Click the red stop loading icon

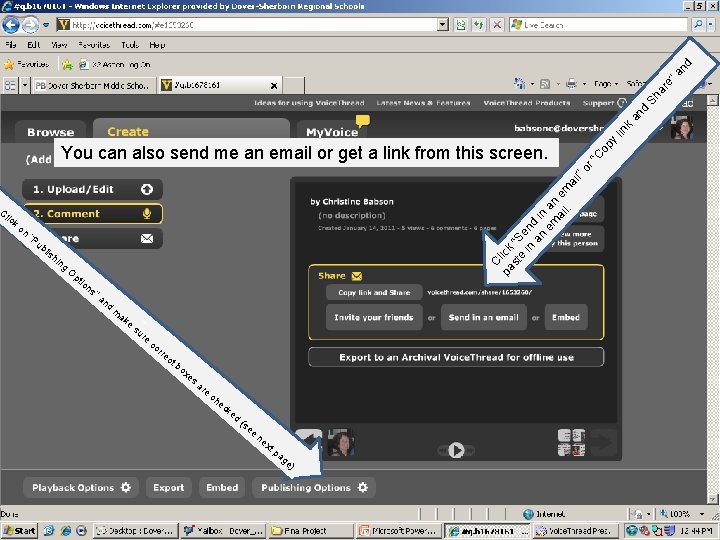pos(497,25)
